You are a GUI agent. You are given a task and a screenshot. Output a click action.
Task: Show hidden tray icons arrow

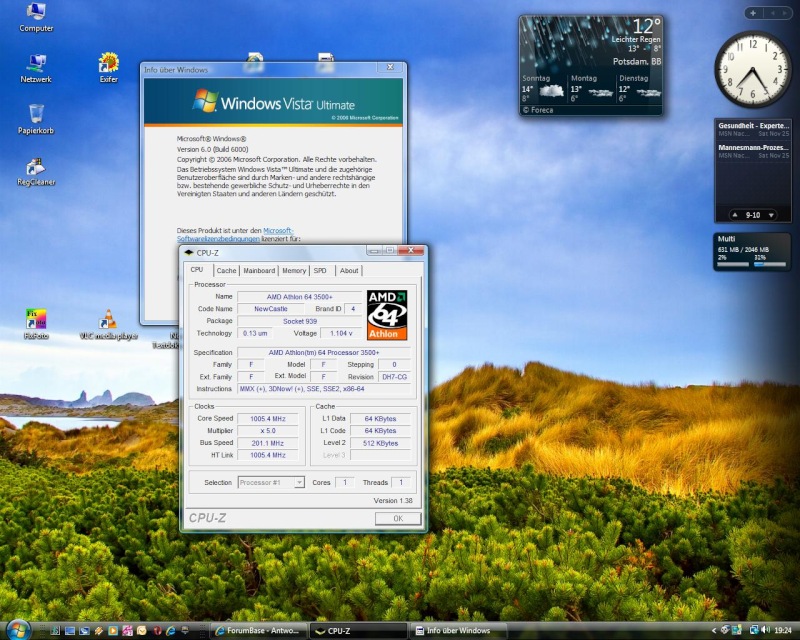pos(714,630)
